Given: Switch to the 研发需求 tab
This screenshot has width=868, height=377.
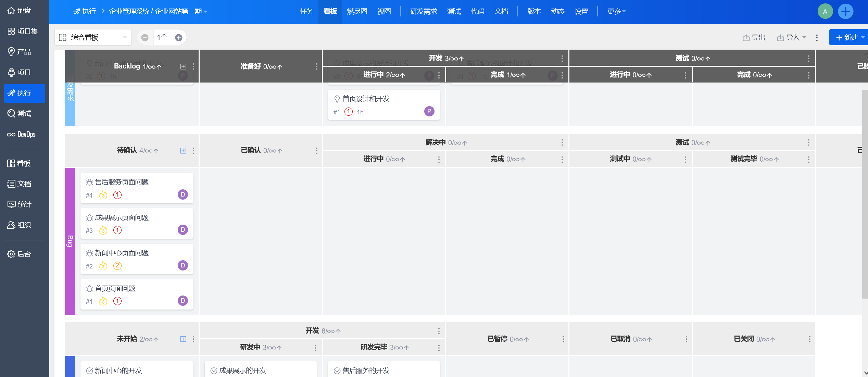Looking at the screenshot, I should [424, 12].
